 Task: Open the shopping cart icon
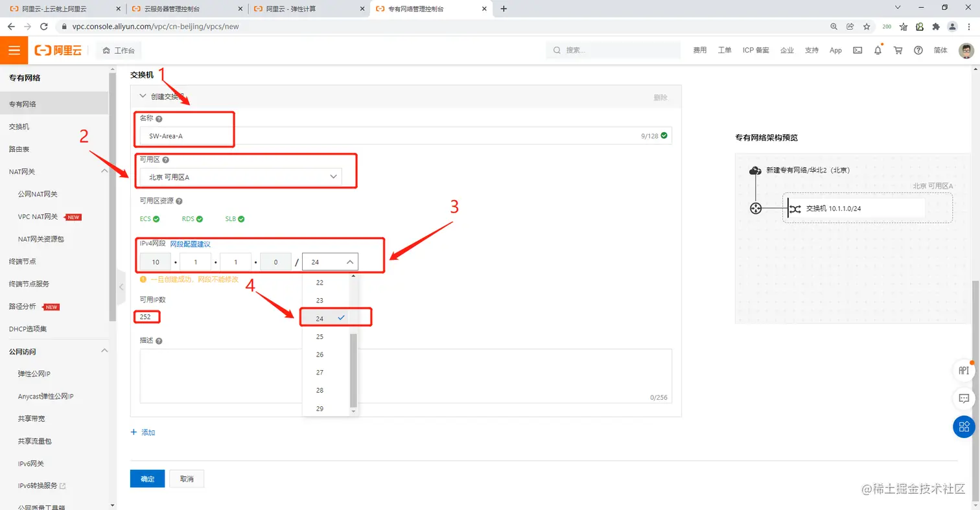click(x=898, y=51)
